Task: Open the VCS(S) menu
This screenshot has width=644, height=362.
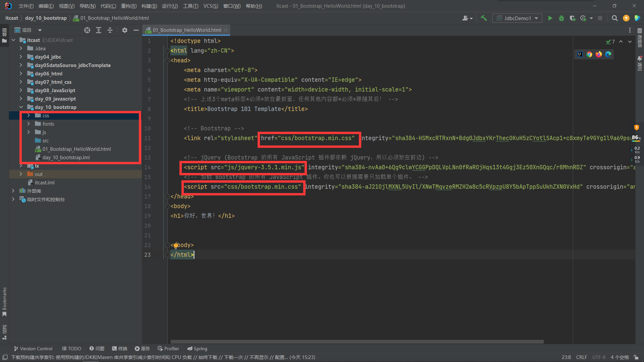Action: click(211, 6)
